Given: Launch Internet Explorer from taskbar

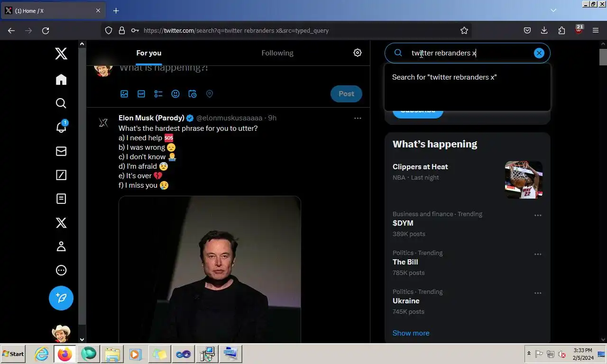Looking at the screenshot, I should point(42,354).
